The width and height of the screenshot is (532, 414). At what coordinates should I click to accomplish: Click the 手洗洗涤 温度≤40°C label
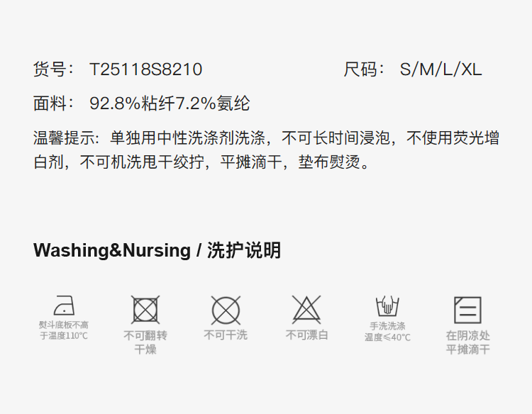pos(387,332)
